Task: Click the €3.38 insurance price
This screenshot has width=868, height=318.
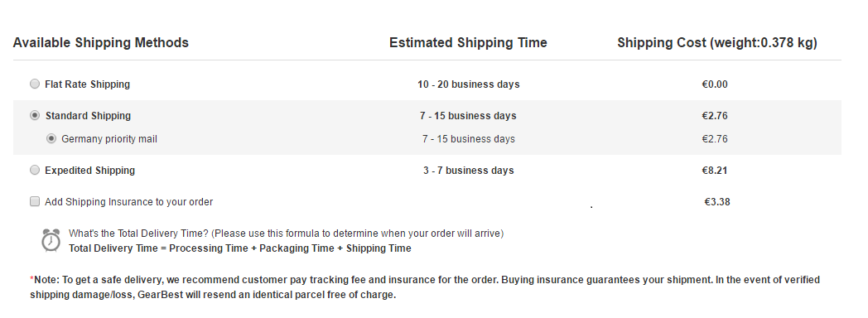Action: pyautogui.click(x=717, y=202)
